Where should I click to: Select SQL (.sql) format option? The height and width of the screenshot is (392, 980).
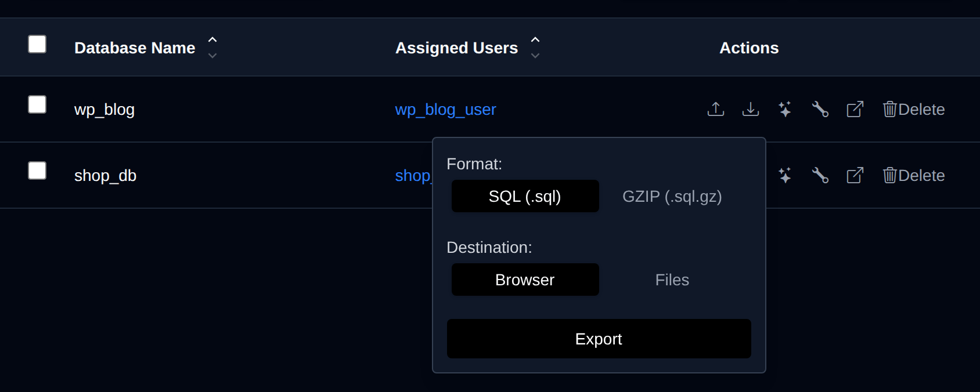(525, 196)
